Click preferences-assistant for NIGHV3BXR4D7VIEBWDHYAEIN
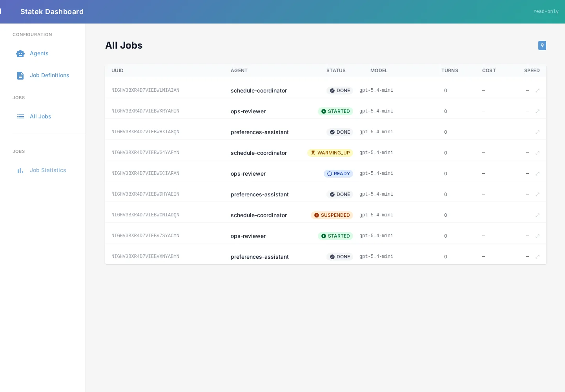Viewport: 565px width, 392px height. click(x=260, y=194)
